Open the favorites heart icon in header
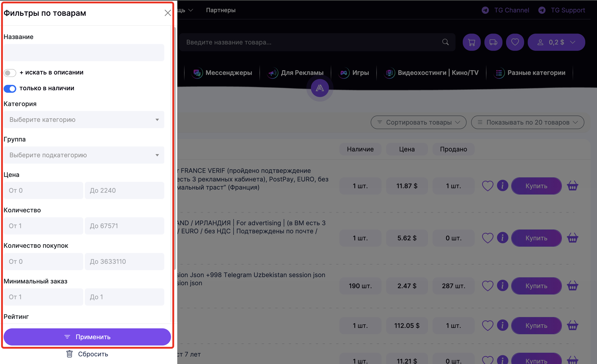This screenshot has width=597, height=364. tap(515, 42)
